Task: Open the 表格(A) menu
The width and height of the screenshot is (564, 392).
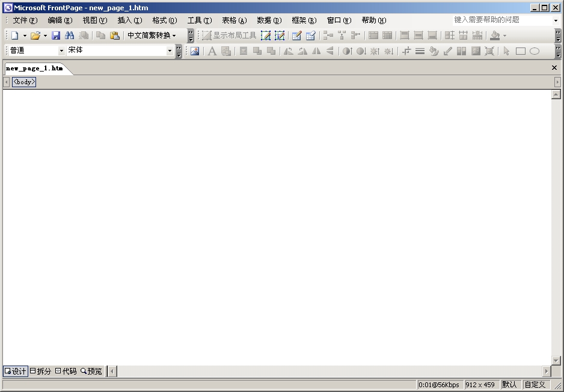Action: (x=234, y=20)
